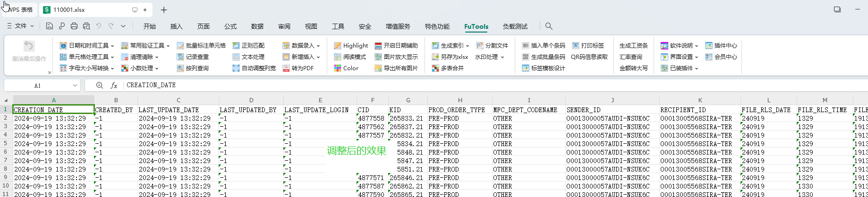Expand the quick access toolbar customize arrow

123,26
